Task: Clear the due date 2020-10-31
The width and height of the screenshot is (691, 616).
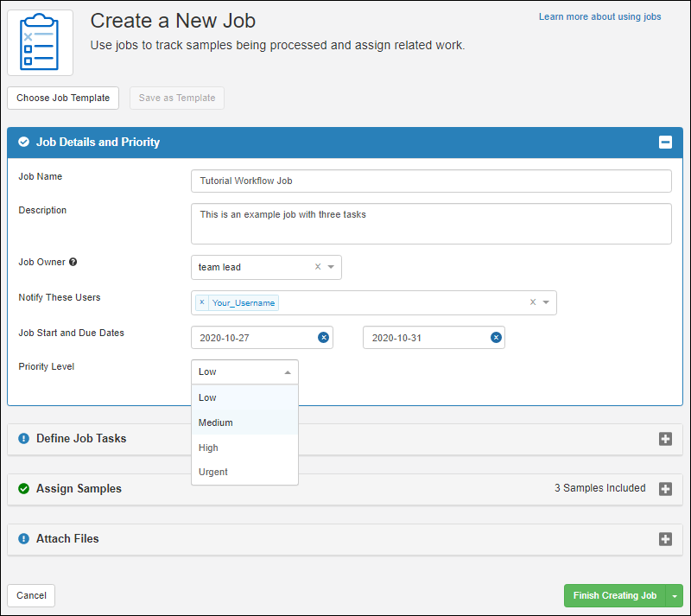Action: click(496, 338)
